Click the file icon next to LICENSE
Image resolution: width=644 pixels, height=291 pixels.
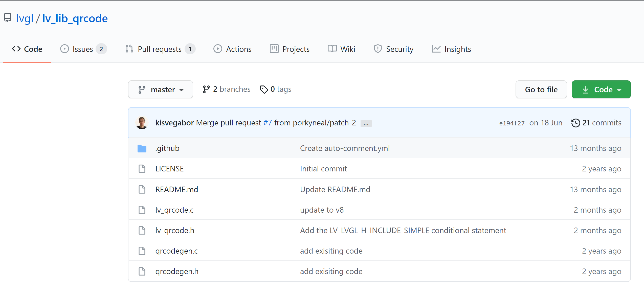(x=142, y=169)
